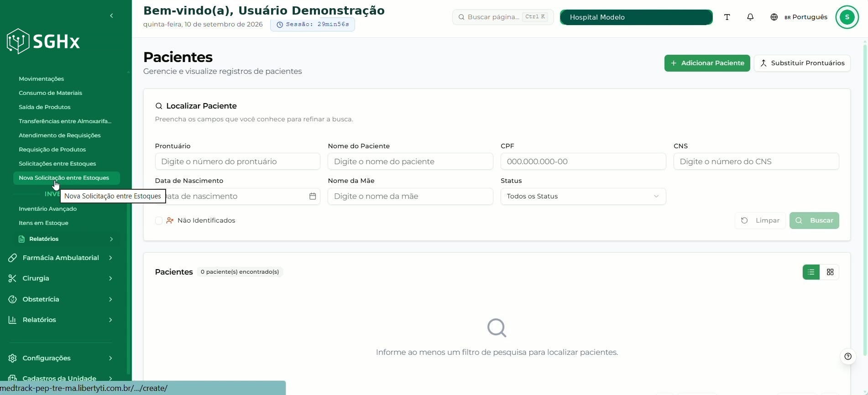Open Transferências entre Almoxarifados
The width and height of the screenshot is (868, 395).
point(65,121)
